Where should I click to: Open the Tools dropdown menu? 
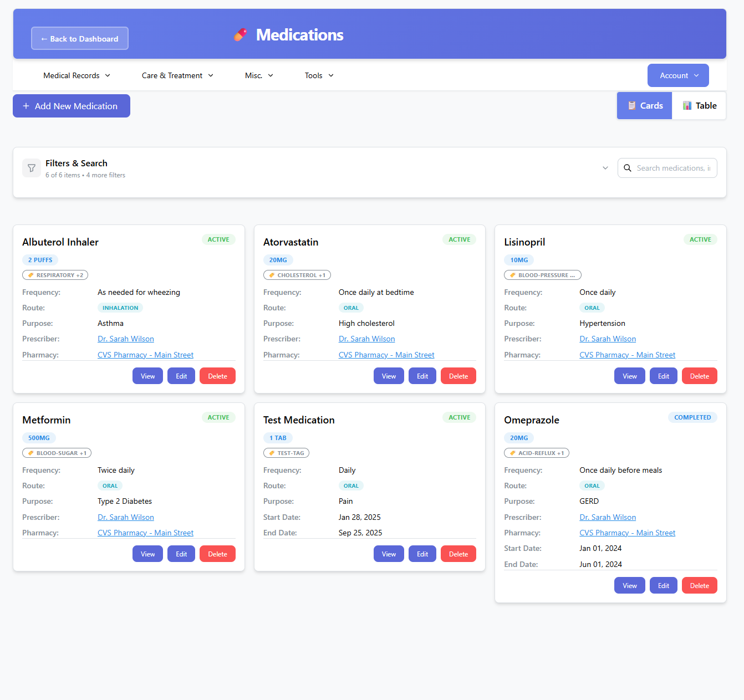click(319, 75)
